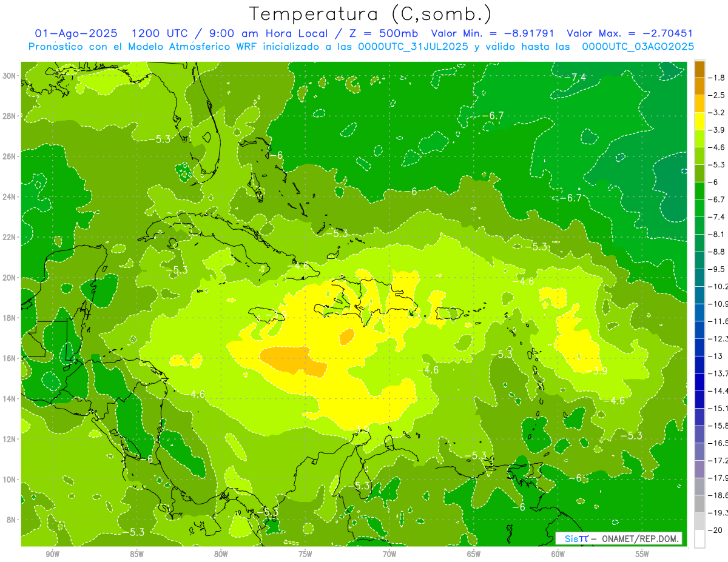The width and height of the screenshot is (728, 562).
Task: Click the purple colorbar swatch between -17.2 and -17.9
Action: coord(699,469)
